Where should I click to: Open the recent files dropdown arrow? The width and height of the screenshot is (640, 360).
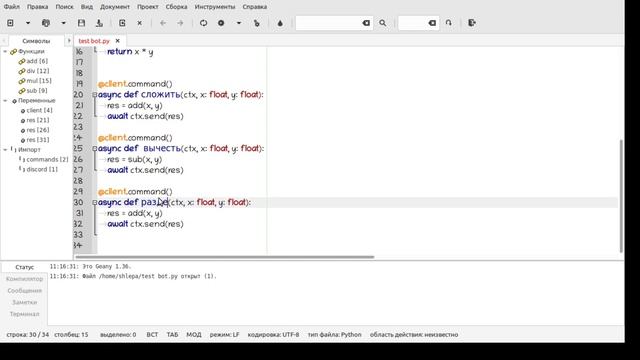pyautogui.click(x=63, y=23)
